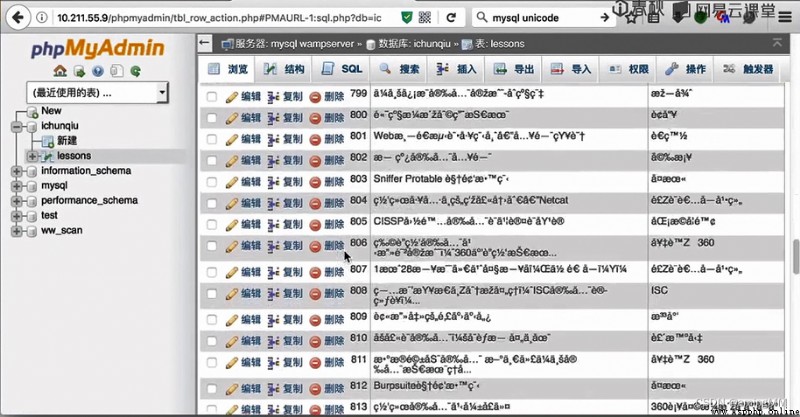800x417 pixels.
Task: Expand performance_schema database node
Action: tap(17, 201)
